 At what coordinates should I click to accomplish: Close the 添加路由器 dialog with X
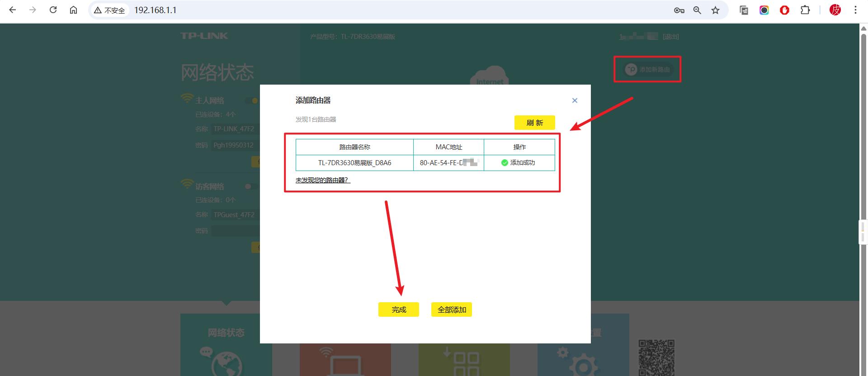[575, 100]
